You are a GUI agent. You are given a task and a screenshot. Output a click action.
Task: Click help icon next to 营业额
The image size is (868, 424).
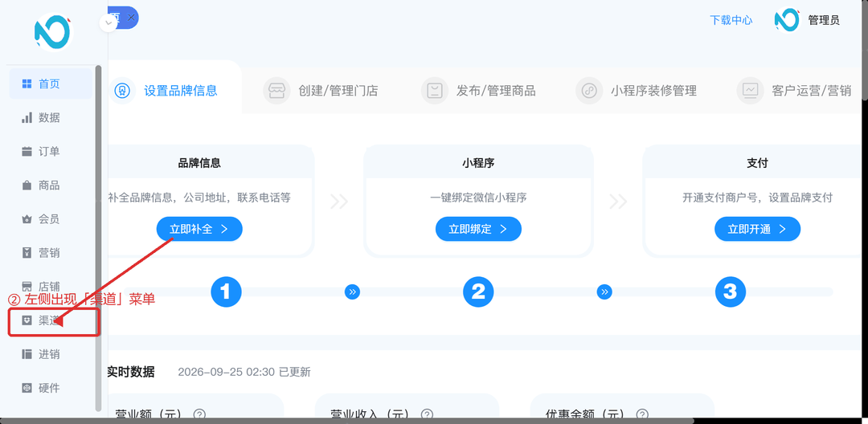coord(200,414)
